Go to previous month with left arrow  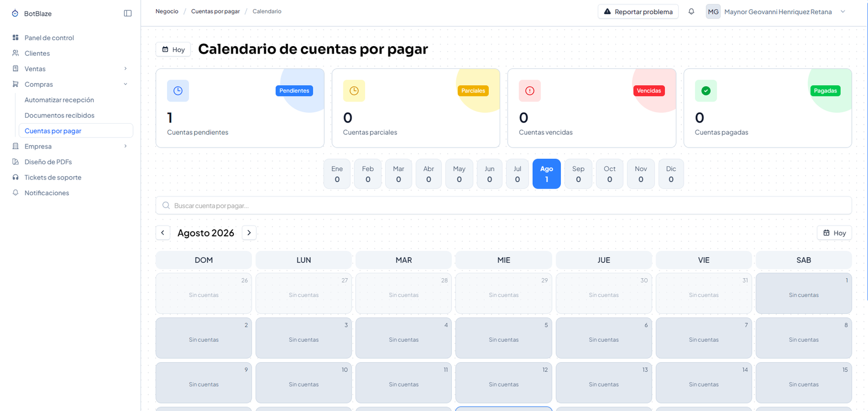(x=163, y=233)
